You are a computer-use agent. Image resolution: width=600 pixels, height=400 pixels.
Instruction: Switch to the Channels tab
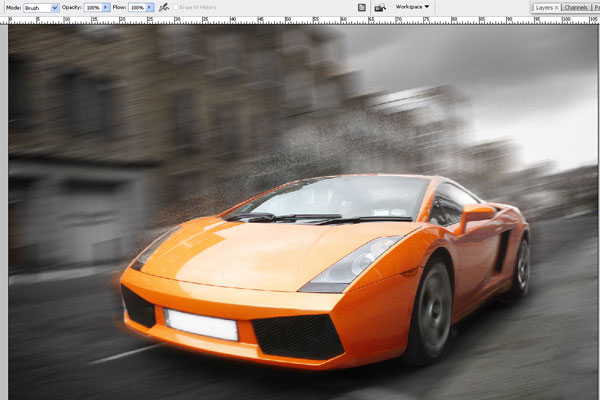(576, 8)
